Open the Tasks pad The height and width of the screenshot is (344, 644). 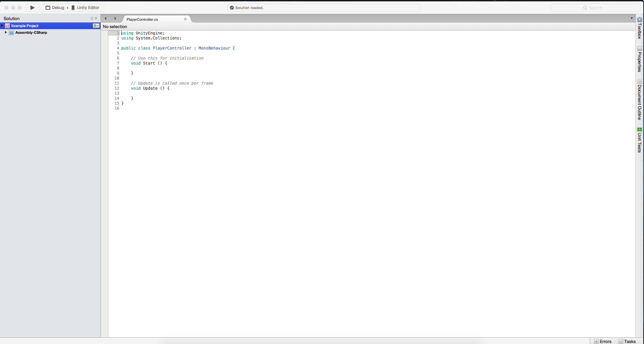click(627, 341)
